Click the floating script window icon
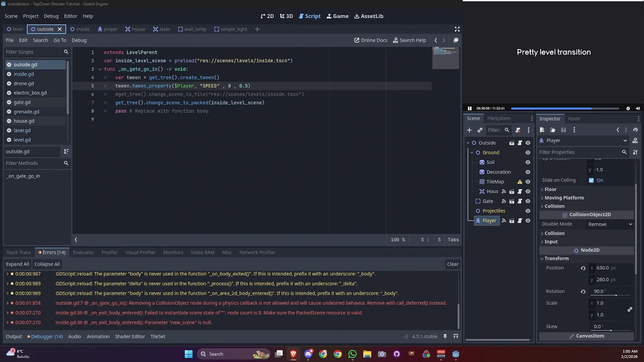 [x=456, y=40]
